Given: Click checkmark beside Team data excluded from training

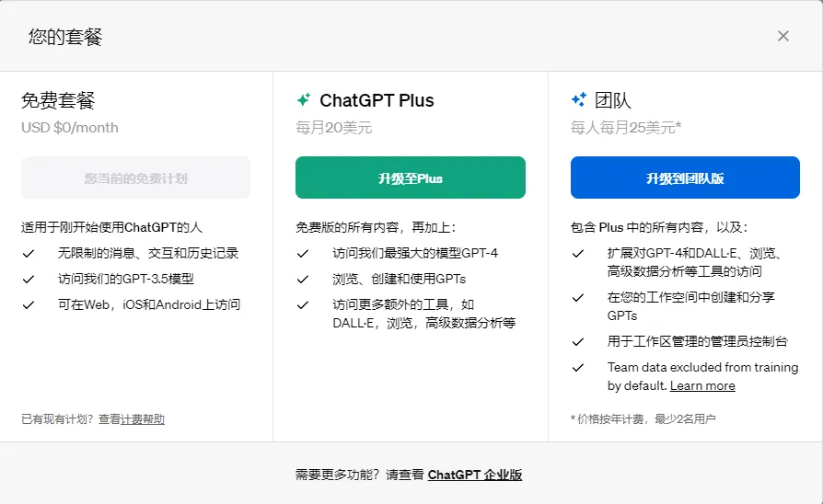Looking at the screenshot, I should pyautogui.click(x=578, y=368).
